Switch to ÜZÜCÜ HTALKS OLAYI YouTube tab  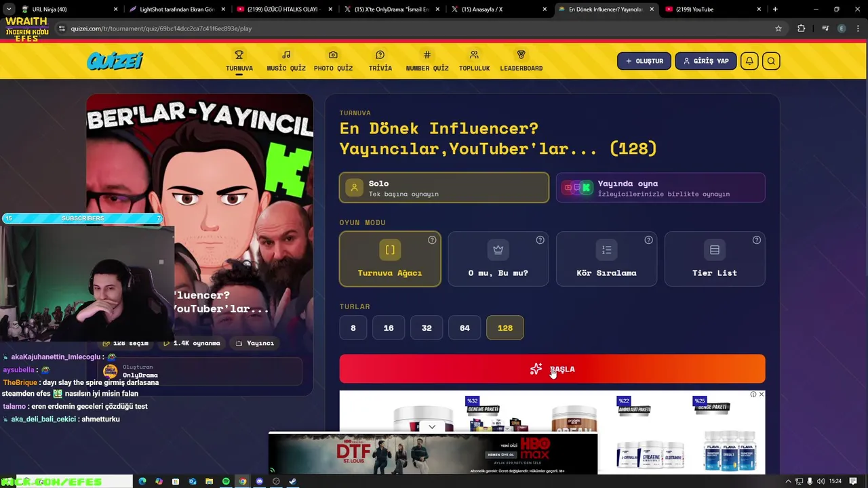point(284,9)
